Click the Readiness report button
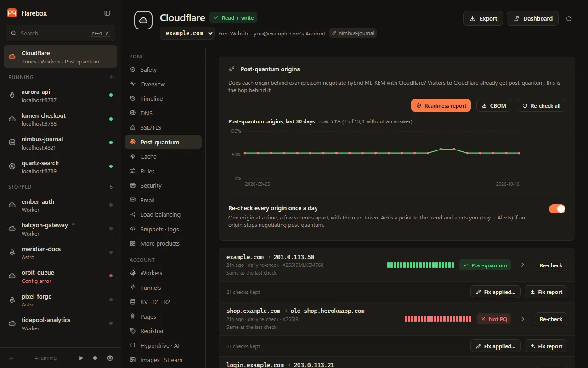The height and width of the screenshot is (368, 588). [441, 105]
